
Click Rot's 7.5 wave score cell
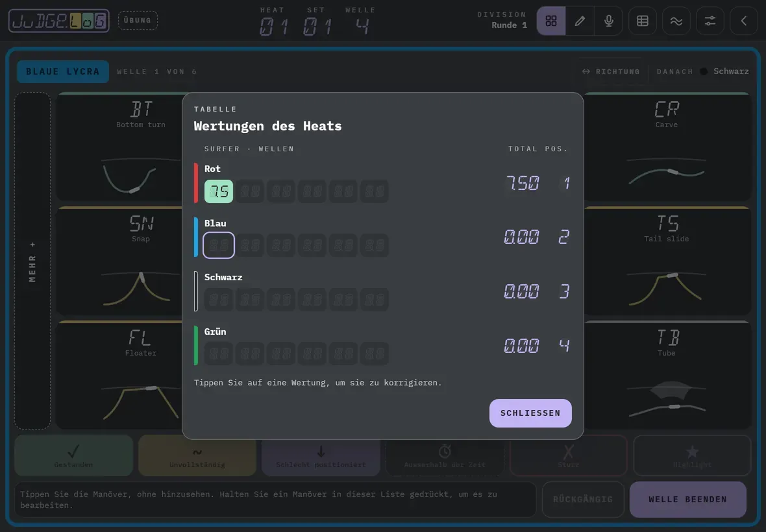219,191
